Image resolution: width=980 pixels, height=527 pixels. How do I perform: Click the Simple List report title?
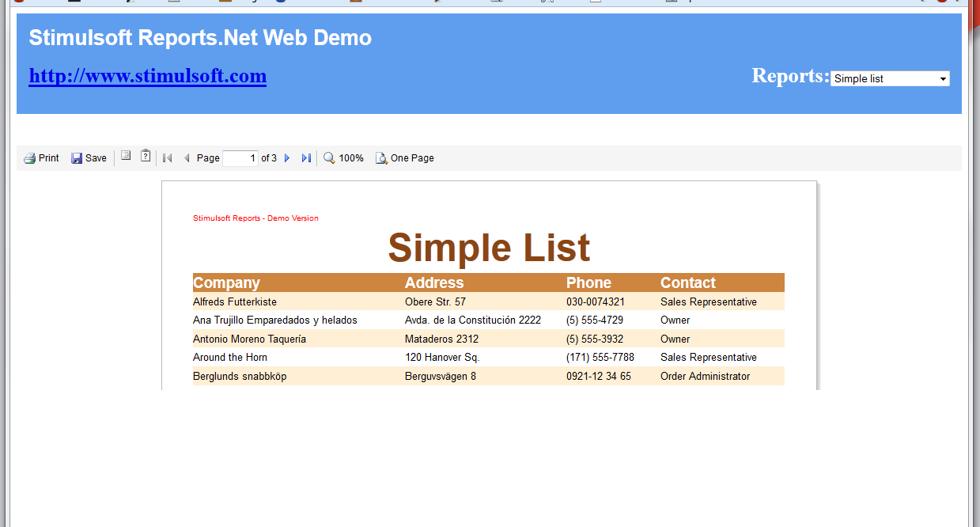[x=489, y=248]
